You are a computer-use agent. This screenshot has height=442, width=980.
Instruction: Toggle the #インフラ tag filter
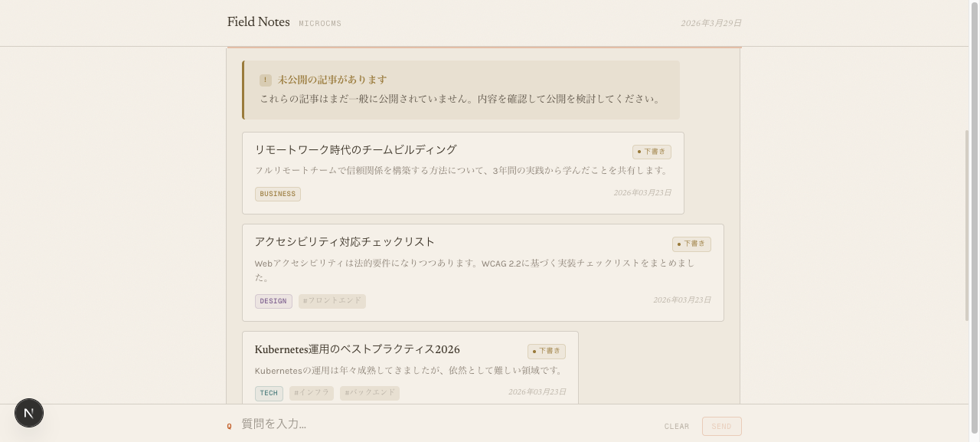[311, 393]
